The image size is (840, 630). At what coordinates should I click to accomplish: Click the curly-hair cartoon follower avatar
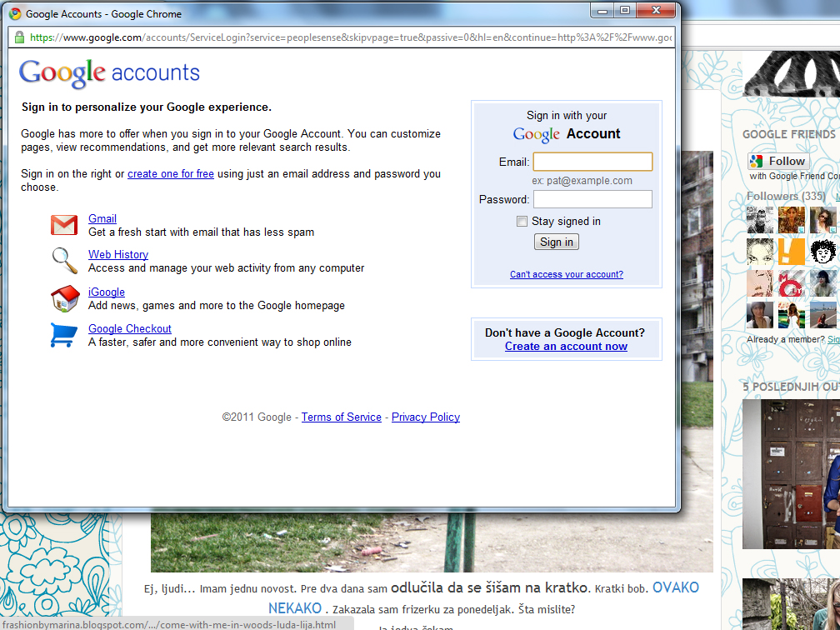click(822, 252)
